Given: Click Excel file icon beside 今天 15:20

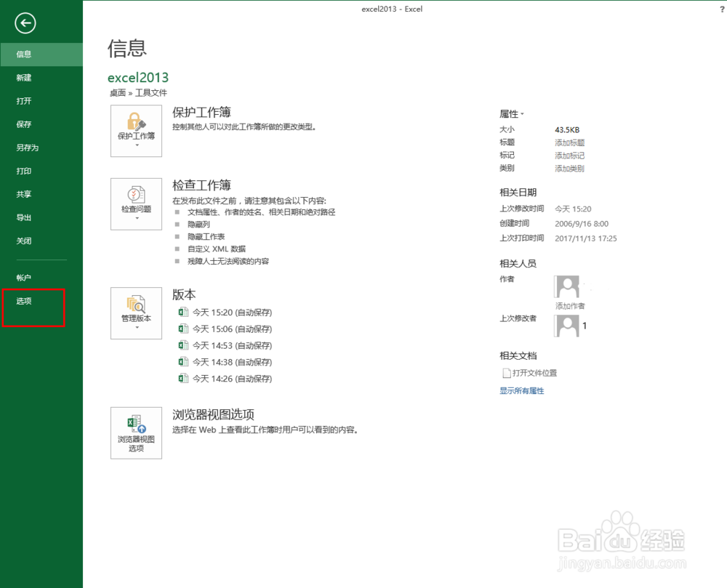Looking at the screenshot, I should [183, 312].
